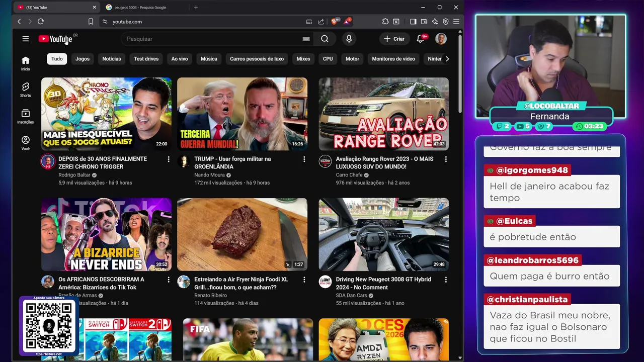
Task: Click the share page icon in address bar
Action: pos(321,22)
